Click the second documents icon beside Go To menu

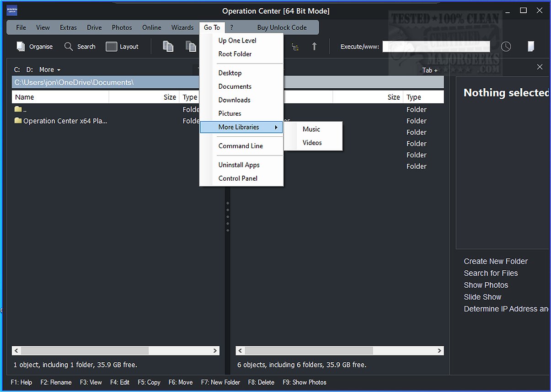tap(191, 46)
